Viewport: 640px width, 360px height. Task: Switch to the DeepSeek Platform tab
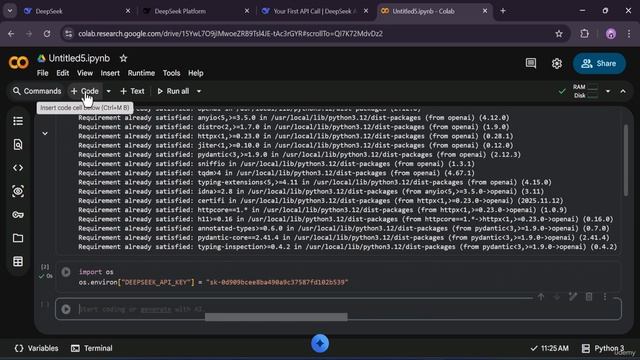(196, 11)
